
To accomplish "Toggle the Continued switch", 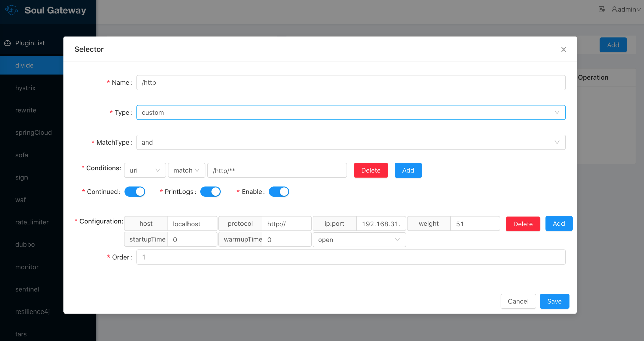I will [135, 192].
